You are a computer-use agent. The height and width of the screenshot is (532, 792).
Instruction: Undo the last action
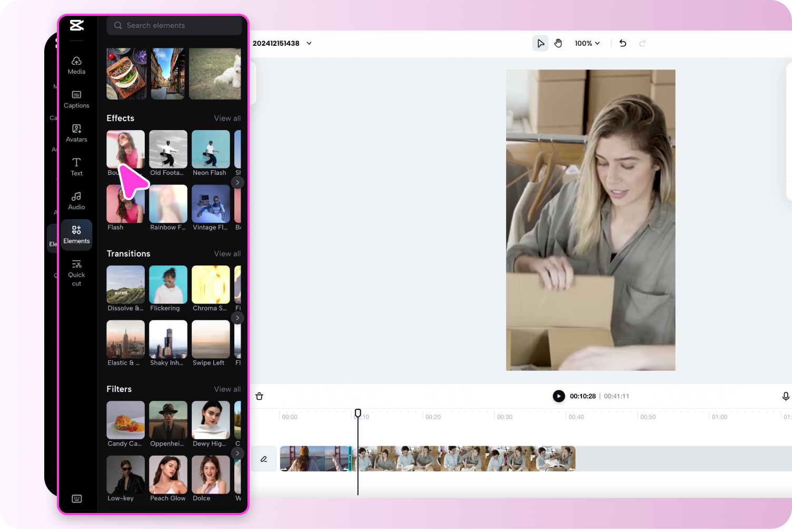coord(622,43)
